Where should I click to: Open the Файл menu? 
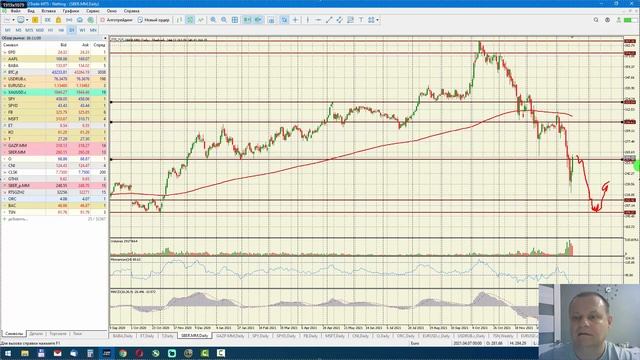(x=16, y=11)
